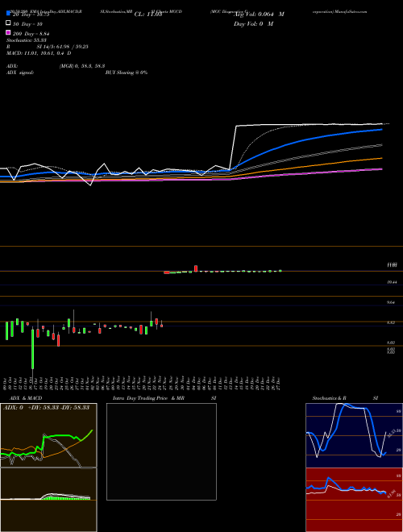The height and width of the screenshot is (532, 403).
Task: Open the red RSI chart panel
Action: [354, 500]
